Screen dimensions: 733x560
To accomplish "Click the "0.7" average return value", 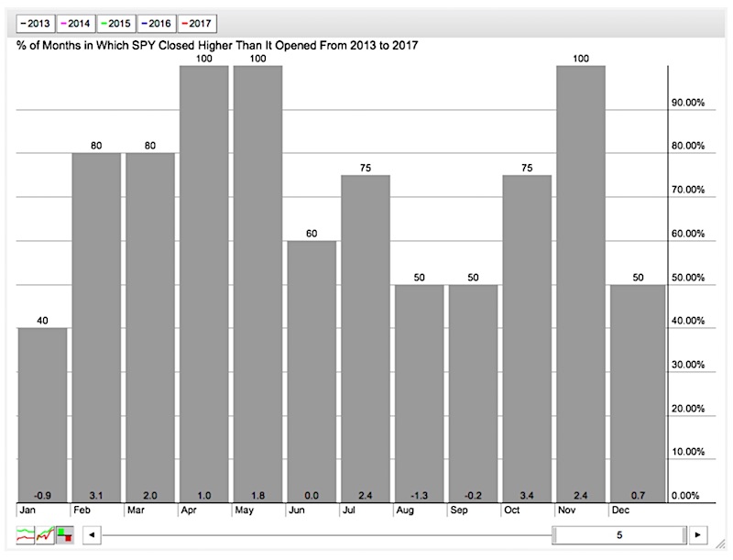I will [638, 496].
